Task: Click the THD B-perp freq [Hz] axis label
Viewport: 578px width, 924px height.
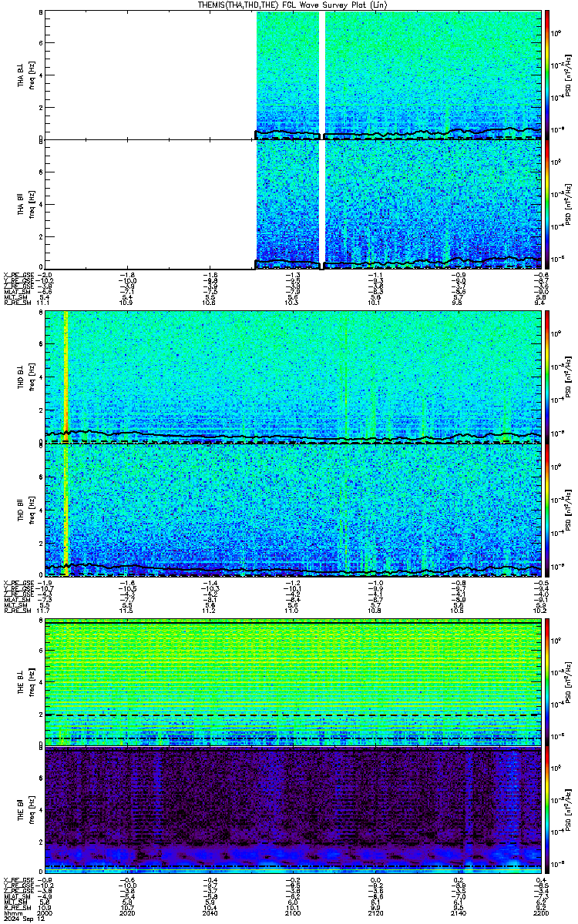Action: tap(31, 377)
